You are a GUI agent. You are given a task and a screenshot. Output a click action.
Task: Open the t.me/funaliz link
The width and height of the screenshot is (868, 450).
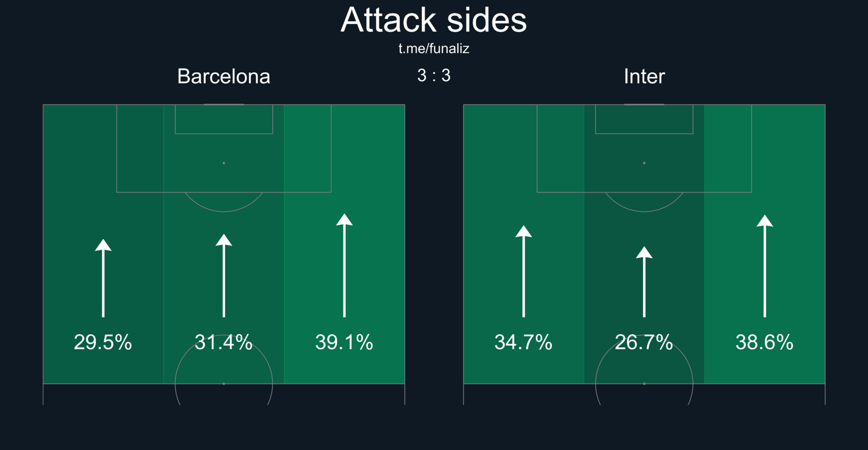[434, 49]
